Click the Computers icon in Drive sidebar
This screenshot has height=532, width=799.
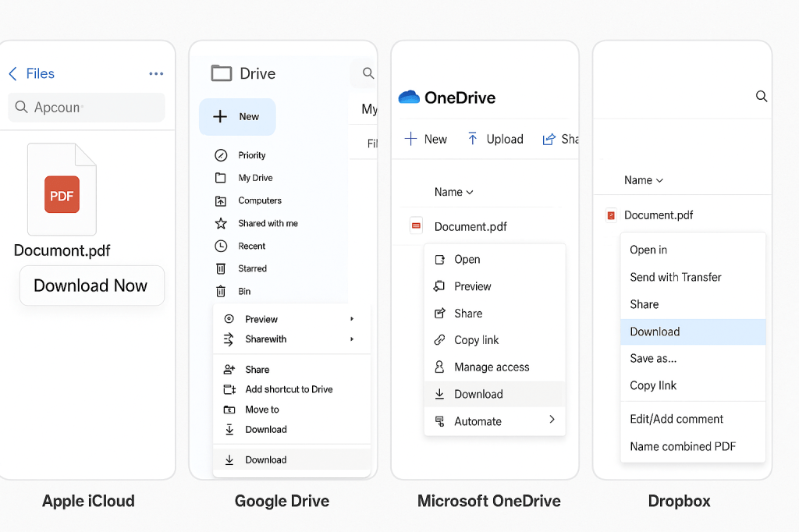(x=221, y=200)
